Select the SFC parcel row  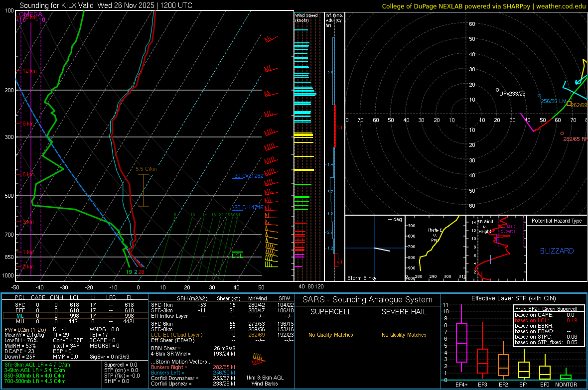click(75, 305)
